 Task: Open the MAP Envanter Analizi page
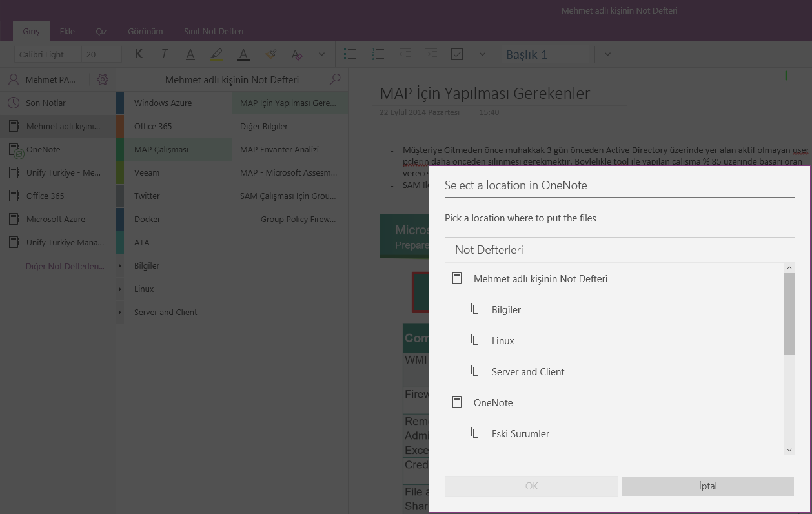click(290, 149)
